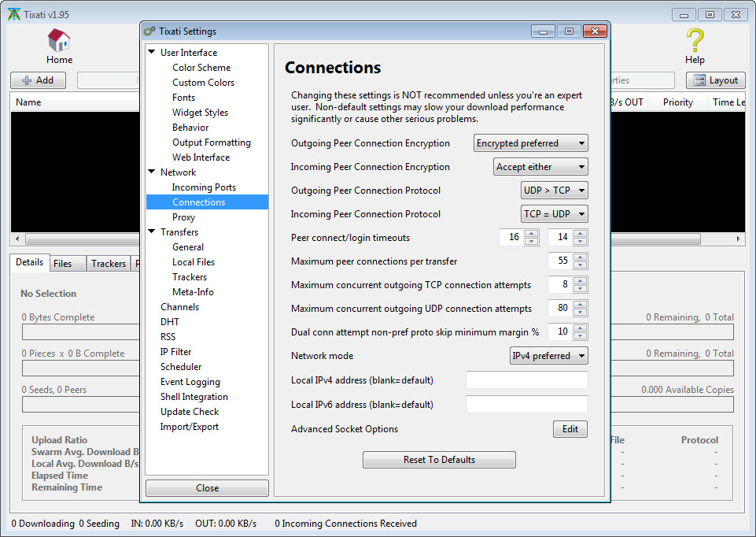Screen dimensions: 756x537
Task: Open Local Files settings page
Action: tap(194, 262)
